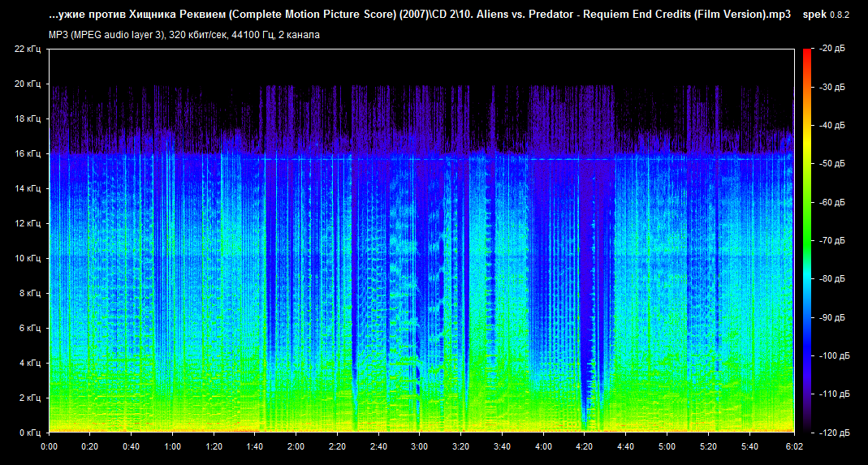
Task: Click the -120 дБ scale label
Action: coord(833,433)
